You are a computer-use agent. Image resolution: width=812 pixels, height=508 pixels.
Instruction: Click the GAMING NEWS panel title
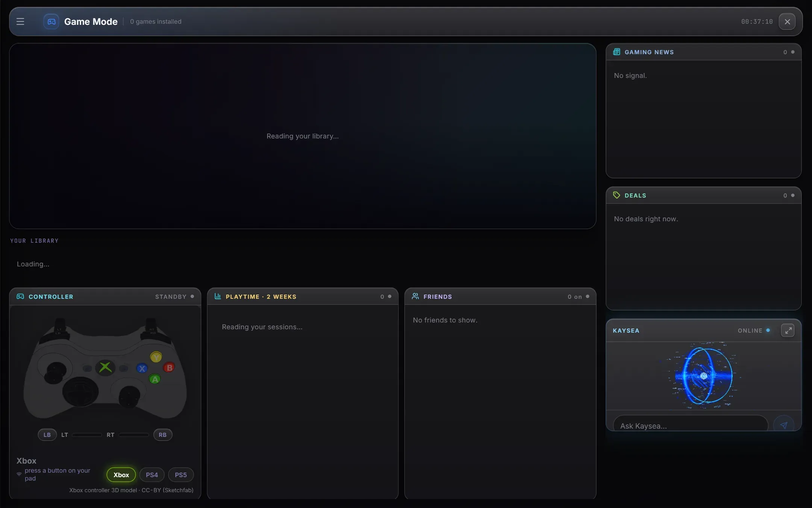tap(649, 52)
